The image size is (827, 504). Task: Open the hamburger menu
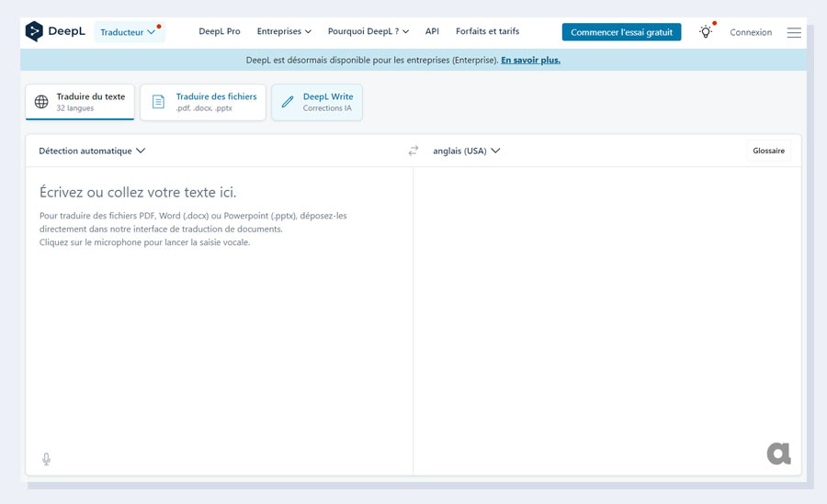coord(794,33)
